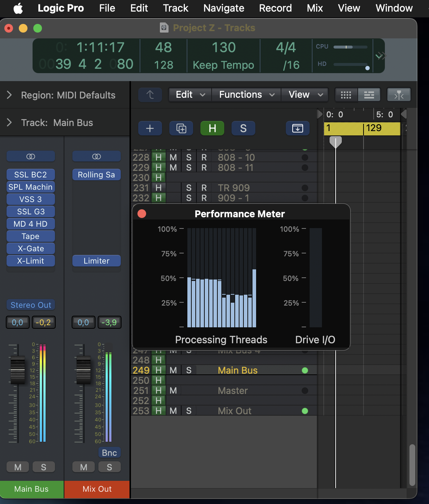The height and width of the screenshot is (504, 429).
Task: Open the Apple menu
Action: coord(18,8)
